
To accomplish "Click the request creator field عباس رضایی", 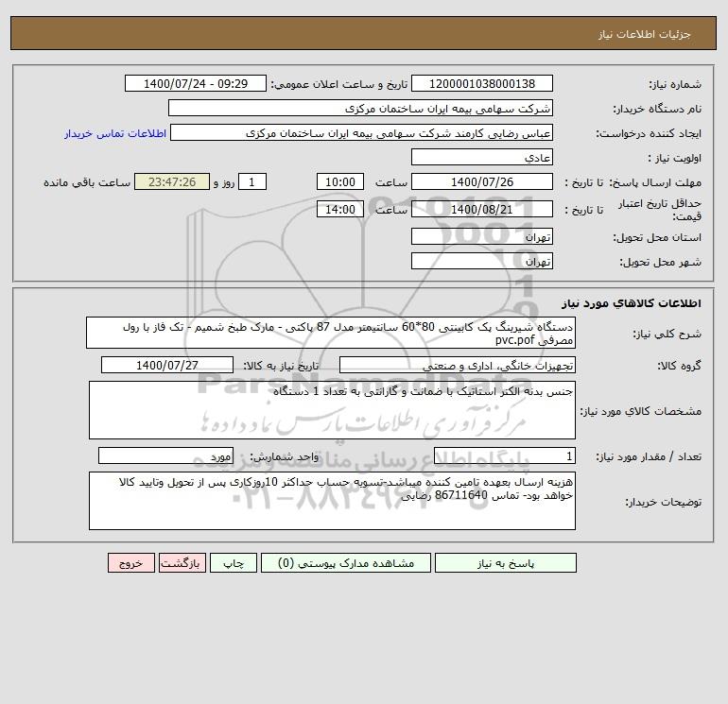I will pos(362,132).
